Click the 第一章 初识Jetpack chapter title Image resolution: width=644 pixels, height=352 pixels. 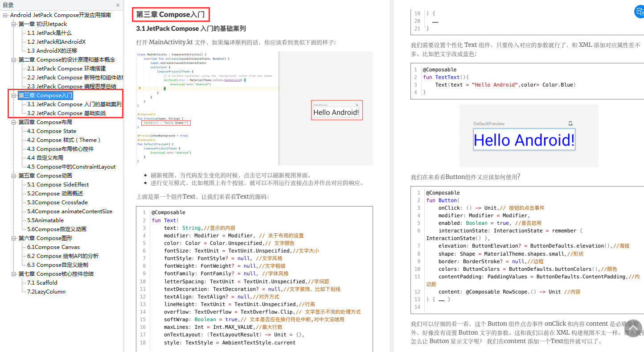42,24
